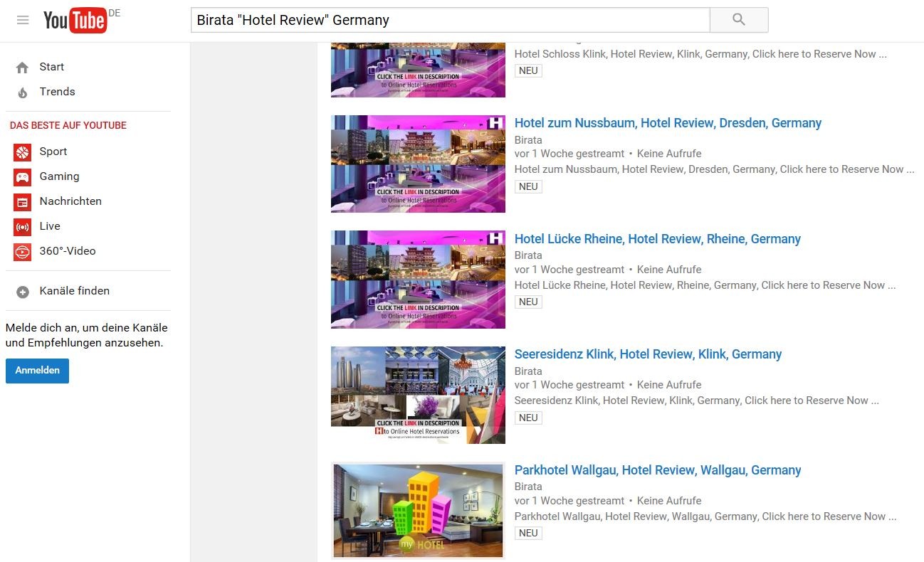The image size is (924, 562).
Task: Click the Parkhotel Wallgau thumbnail
Action: click(418, 511)
